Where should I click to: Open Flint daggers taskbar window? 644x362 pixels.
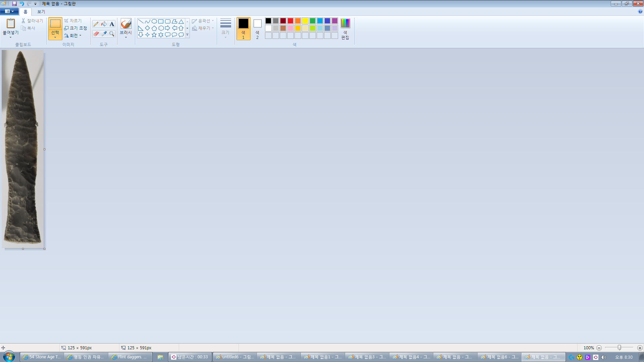pyautogui.click(x=129, y=357)
